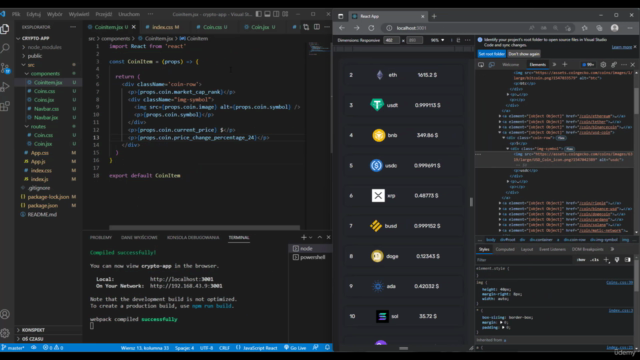Click the width dimension field in device toolbar

pyautogui.click(x=391, y=40)
